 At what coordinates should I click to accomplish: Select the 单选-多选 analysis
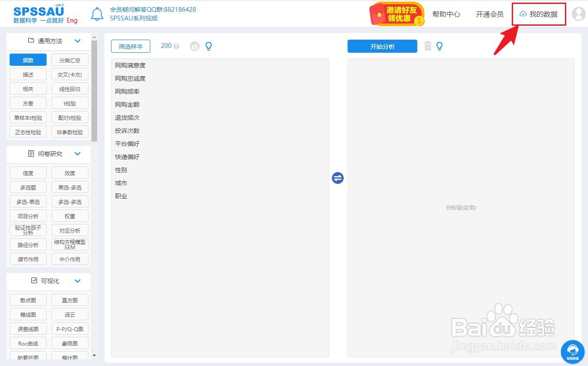(70, 187)
